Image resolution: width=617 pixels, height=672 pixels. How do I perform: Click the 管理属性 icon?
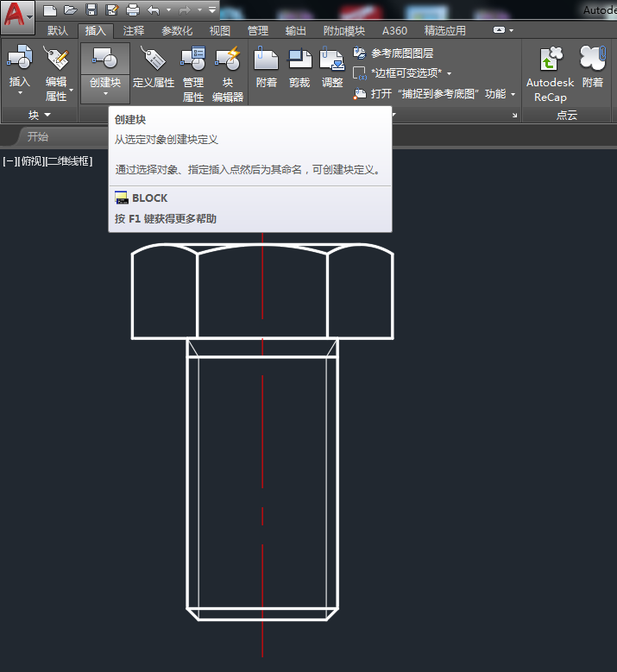click(193, 58)
